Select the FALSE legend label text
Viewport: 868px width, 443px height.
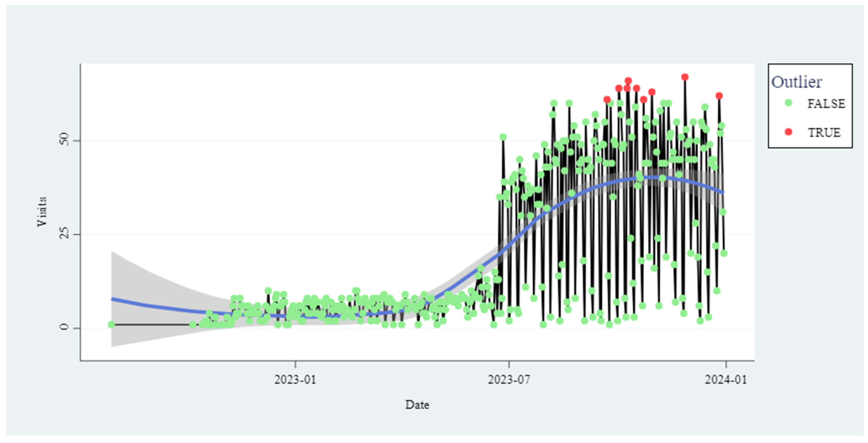[826, 103]
